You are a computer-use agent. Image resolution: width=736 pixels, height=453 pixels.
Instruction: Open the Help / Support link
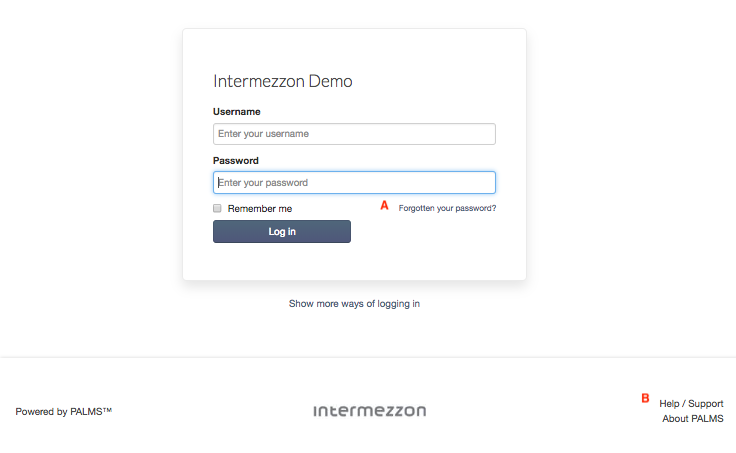tap(691, 404)
